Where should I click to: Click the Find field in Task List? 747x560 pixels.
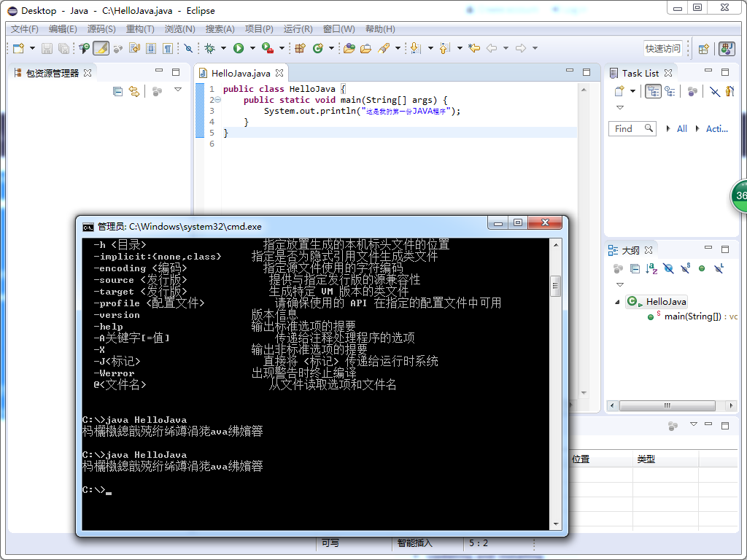click(x=632, y=128)
